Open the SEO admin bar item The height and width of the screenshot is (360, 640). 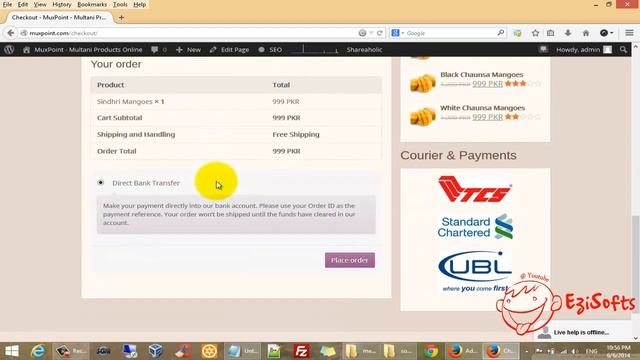(270, 49)
